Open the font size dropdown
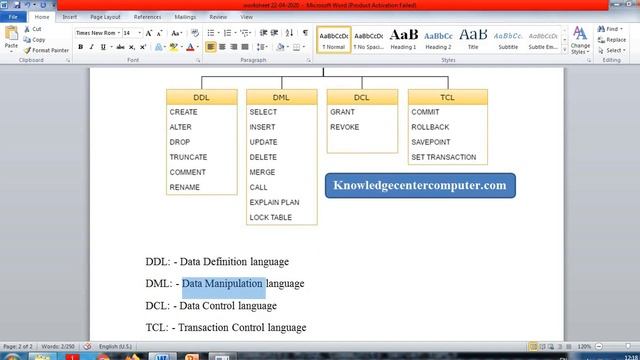The height and width of the screenshot is (360, 640). 140,33
